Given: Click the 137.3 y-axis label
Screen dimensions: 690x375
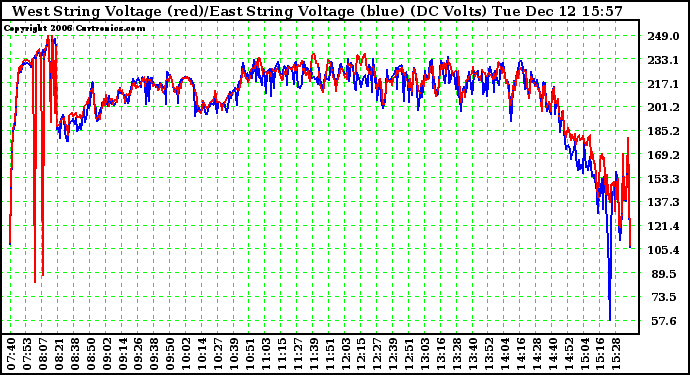Looking at the screenshot, I should pos(663,202).
